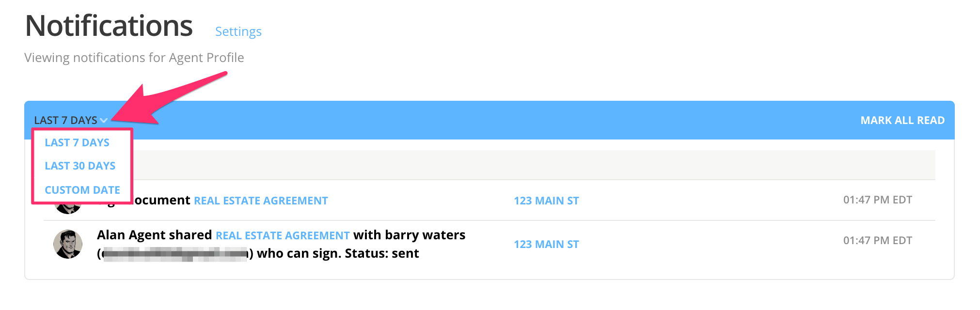
Task: Open REAL ESTATE AGREEMENT shared with barry waters
Action: pyautogui.click(x=282, y=235)
